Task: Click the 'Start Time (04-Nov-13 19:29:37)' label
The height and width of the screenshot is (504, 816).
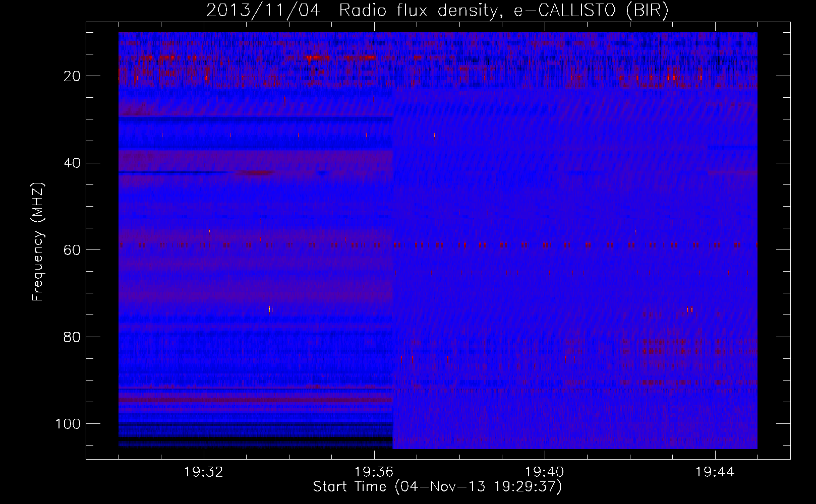Action: (x=437, y=487)
